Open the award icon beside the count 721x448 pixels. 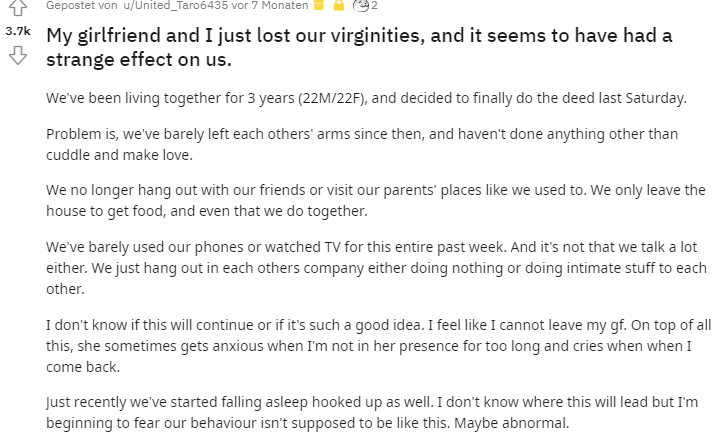point(361,5)
